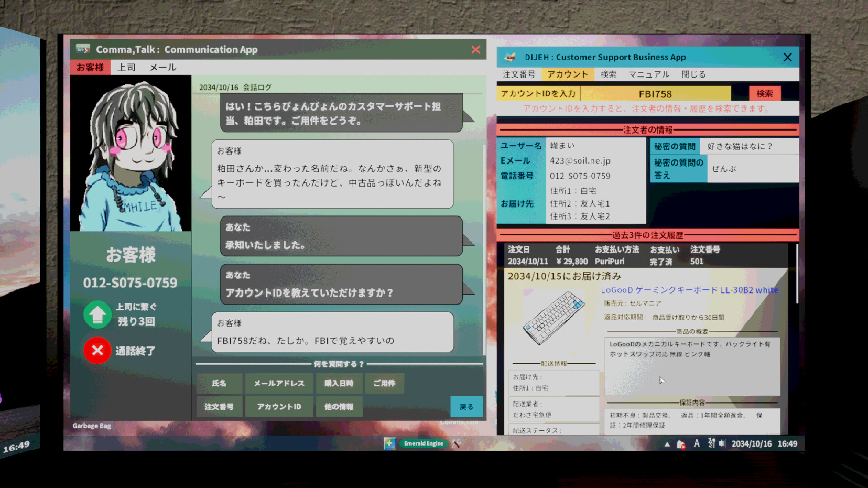
Task: Select the アカウント tab in DIJEH
Action: 568,75
